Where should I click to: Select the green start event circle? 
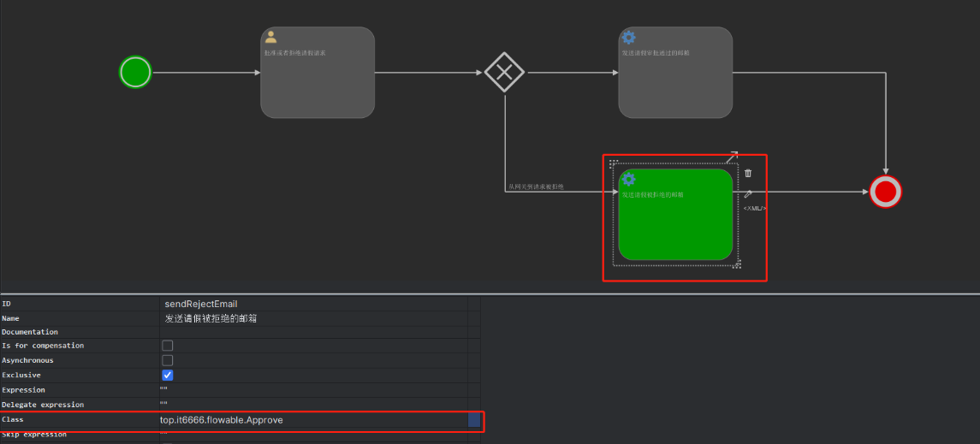[x=135, y=72]
